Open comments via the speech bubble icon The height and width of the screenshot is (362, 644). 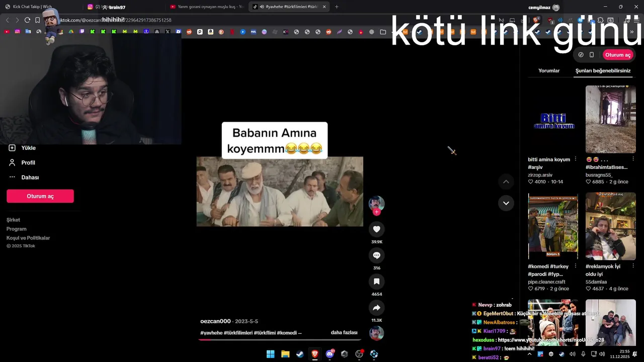point(376,255)
